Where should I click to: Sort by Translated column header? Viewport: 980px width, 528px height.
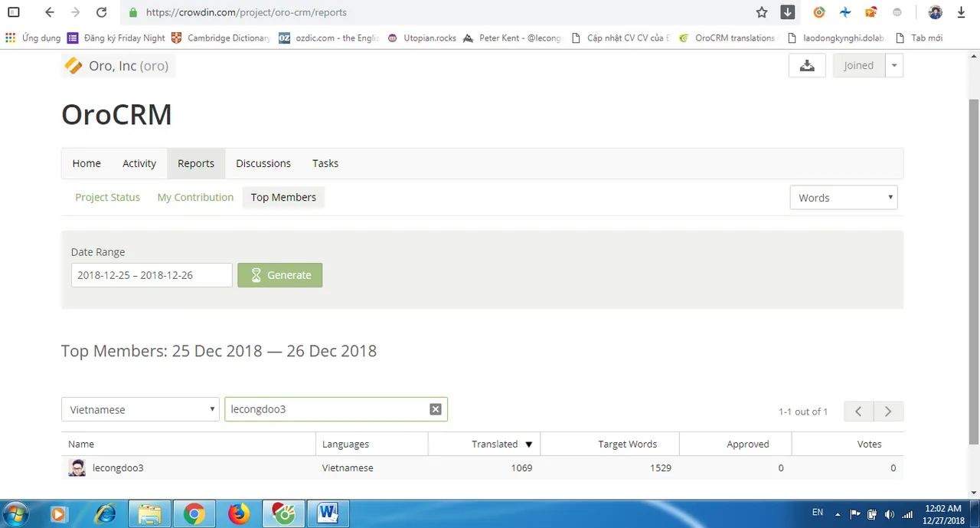point(484,444)
